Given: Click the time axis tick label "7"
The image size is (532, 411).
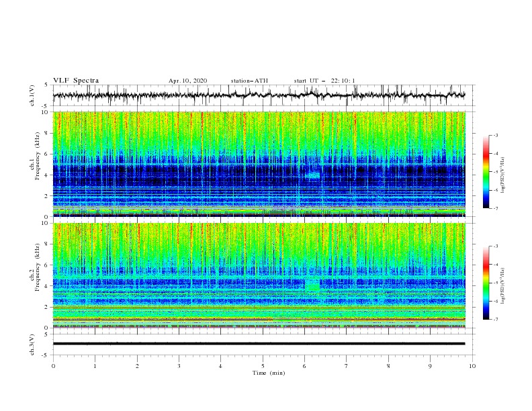Looking at the screenshot, I should click(x=347, y=366).
